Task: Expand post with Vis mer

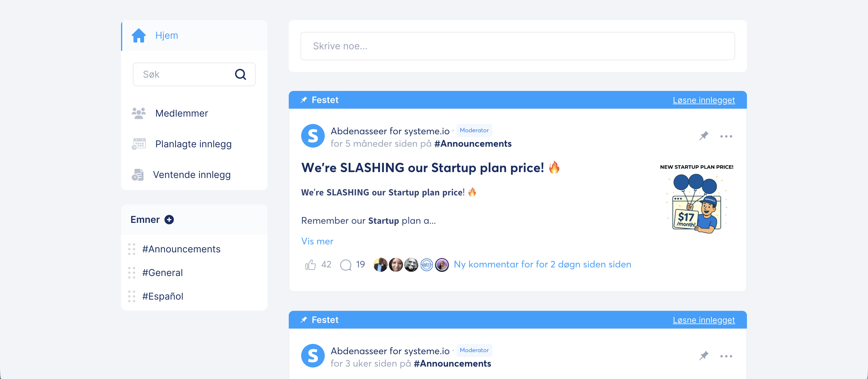Action: (x=317, y=241)
